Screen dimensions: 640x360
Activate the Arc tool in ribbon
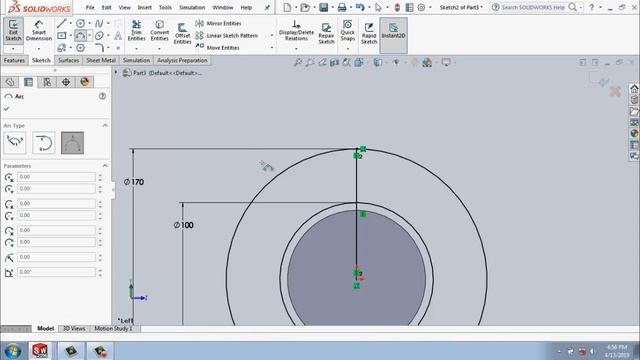pos(80,36)
